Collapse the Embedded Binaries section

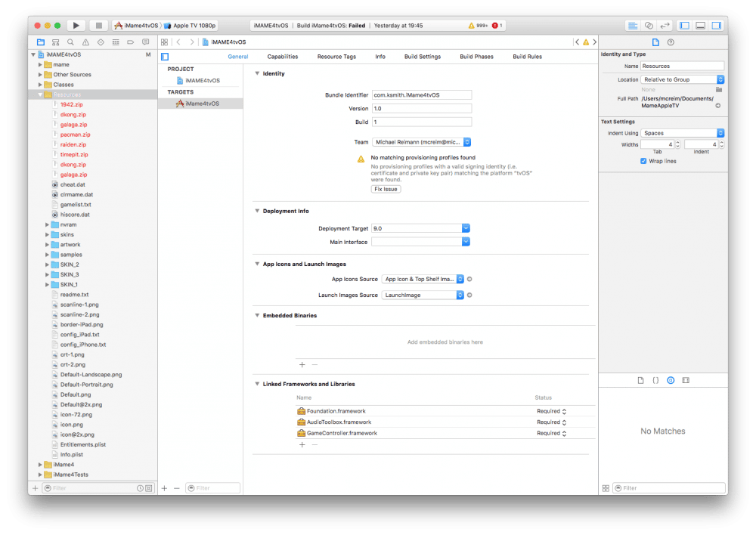(257, 316)
